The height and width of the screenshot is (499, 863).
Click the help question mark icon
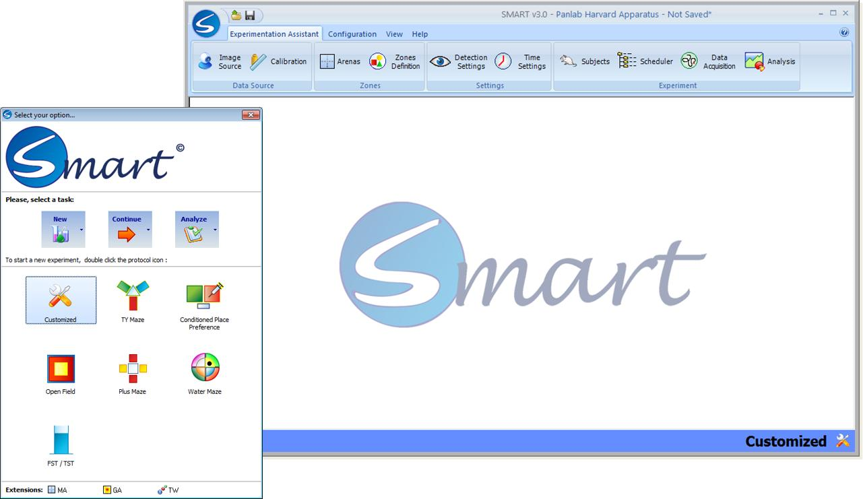[844, 32]
